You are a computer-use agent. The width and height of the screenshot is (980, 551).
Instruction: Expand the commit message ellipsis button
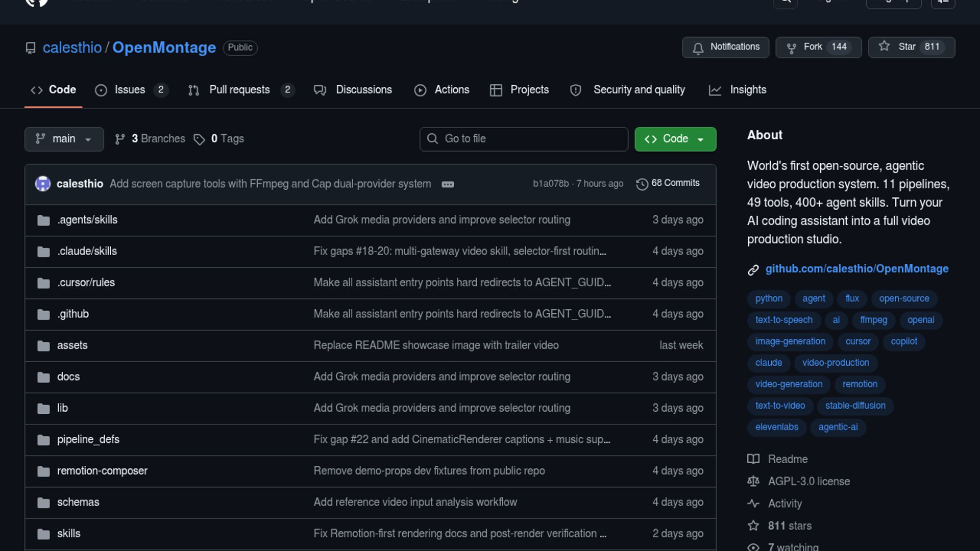(448, 184)
